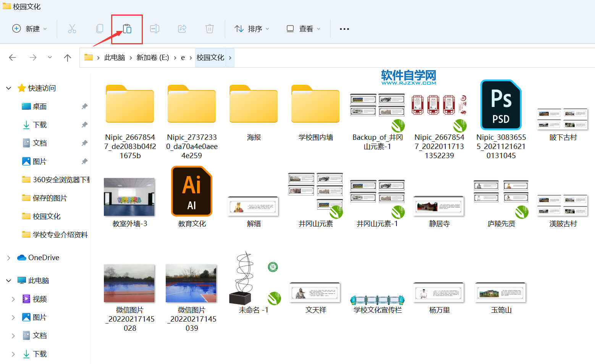Select 桌面 in quick access sidebar
This screenshot has width=595, height=364.
[39, 107]
